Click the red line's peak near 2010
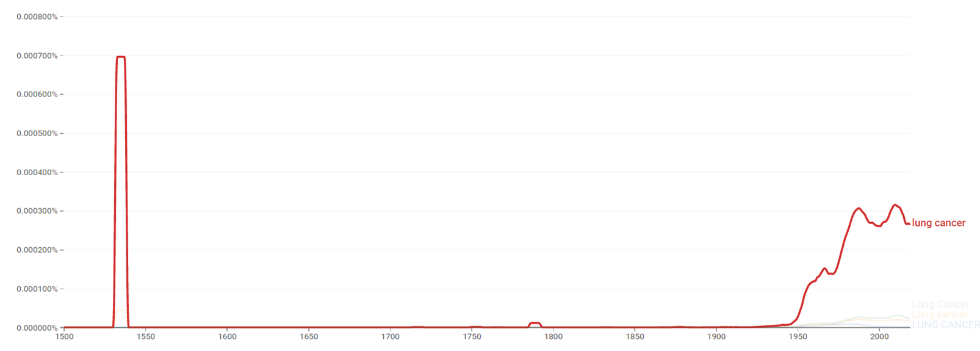The height and width of the screenshot is (351, 980). click(x=895, y=205)
